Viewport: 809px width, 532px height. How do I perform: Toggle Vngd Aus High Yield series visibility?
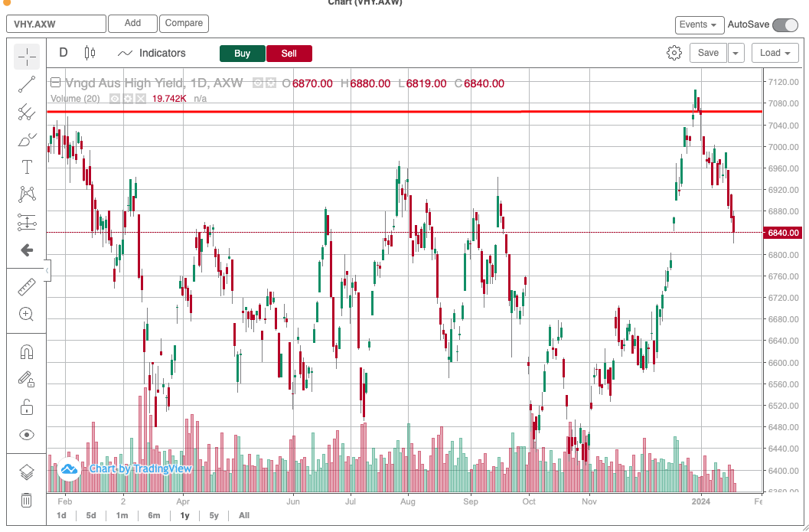pyautogui.click(x=258, y=83)
